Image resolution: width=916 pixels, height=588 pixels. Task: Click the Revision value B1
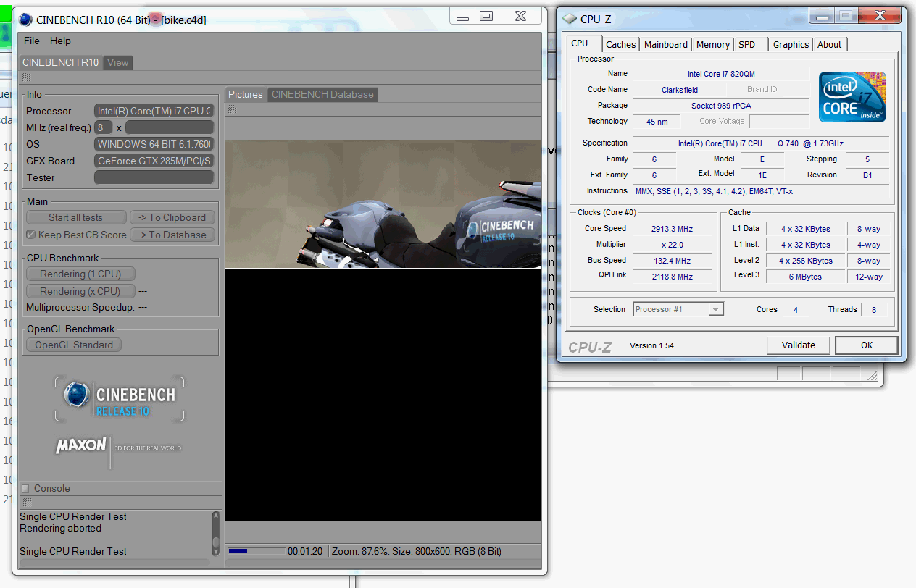tap(867, 175)
